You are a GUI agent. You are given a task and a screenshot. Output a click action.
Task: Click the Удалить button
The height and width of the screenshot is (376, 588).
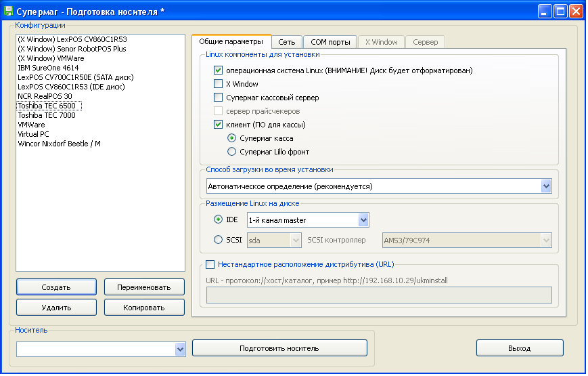[x=56, y=308]
